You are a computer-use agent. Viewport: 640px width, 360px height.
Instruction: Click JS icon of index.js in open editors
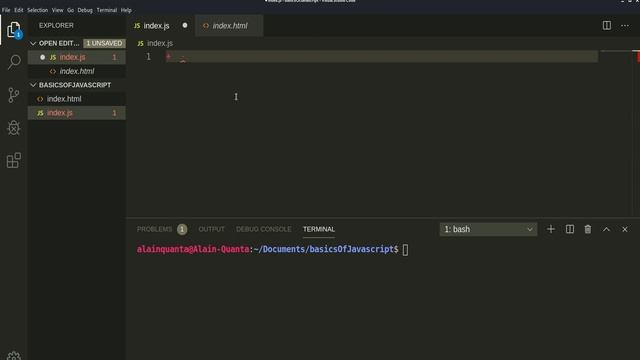(53, 57)
